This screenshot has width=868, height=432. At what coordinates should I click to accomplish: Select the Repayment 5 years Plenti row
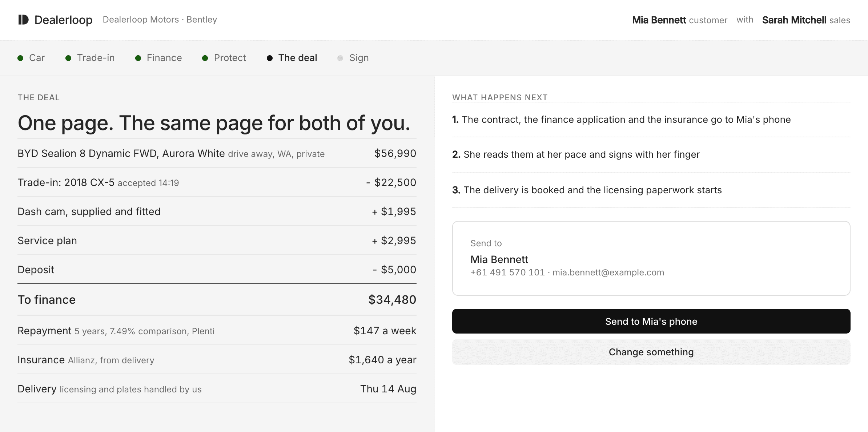(x=217, y=331)
